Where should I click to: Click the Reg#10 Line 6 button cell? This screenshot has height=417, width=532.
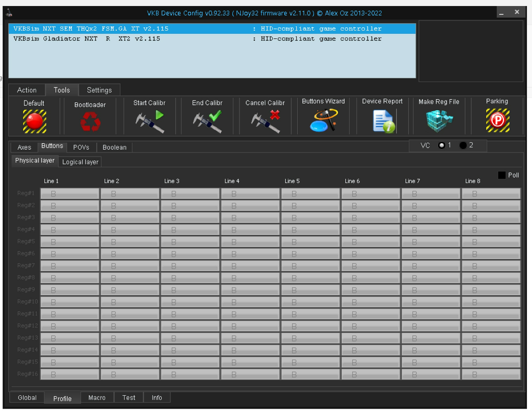[x=371, y=302]
